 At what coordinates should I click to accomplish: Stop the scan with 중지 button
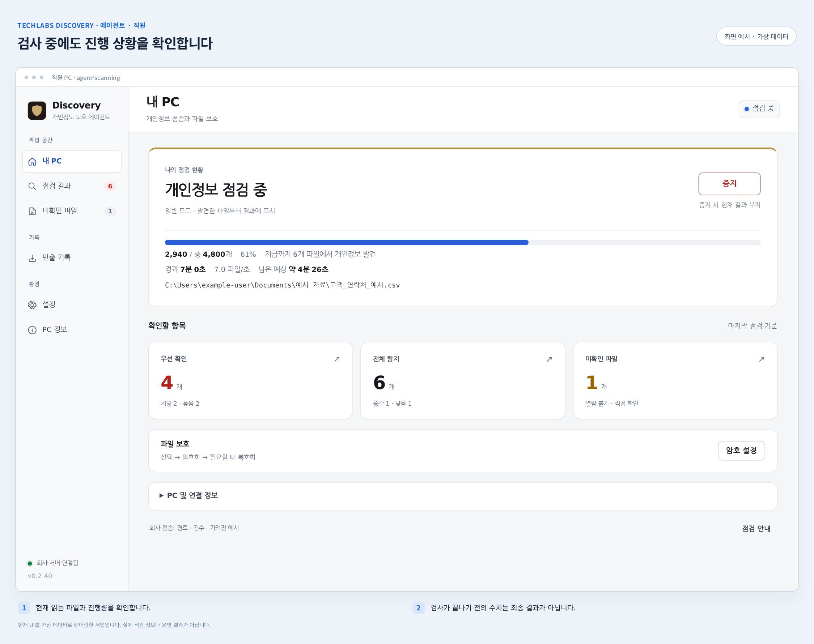729,184
